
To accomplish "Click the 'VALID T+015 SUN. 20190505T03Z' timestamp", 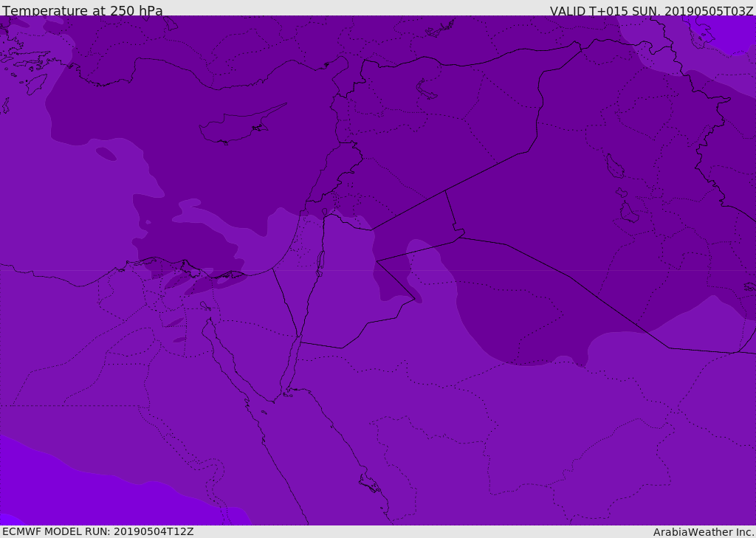I will click(x=651, y=10).
